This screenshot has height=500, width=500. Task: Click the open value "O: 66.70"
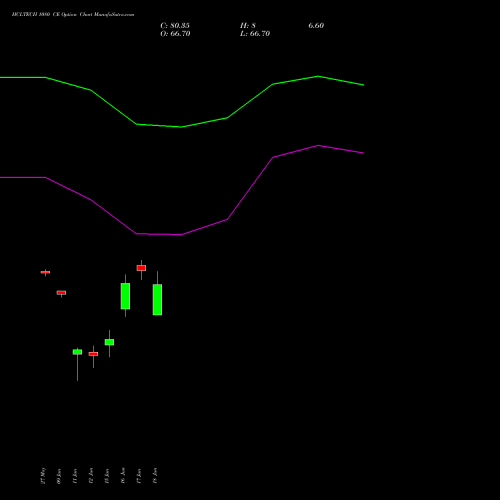click(x=175, y=34)
